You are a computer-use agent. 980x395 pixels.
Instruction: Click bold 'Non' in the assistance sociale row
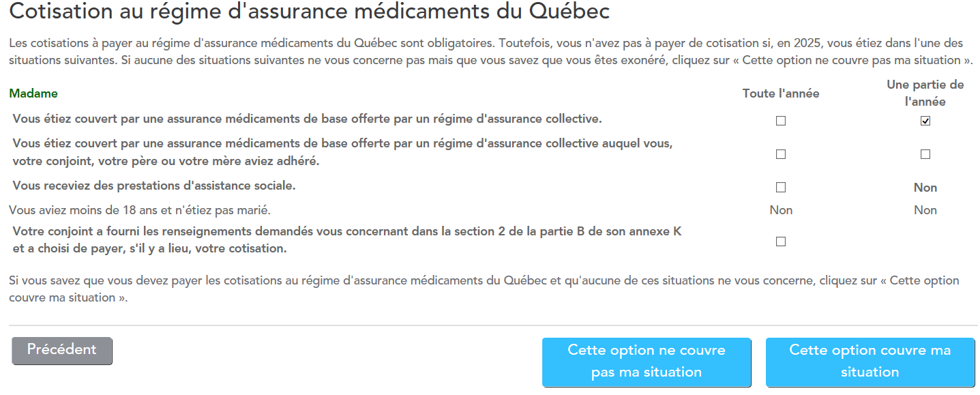pos(925,188)
